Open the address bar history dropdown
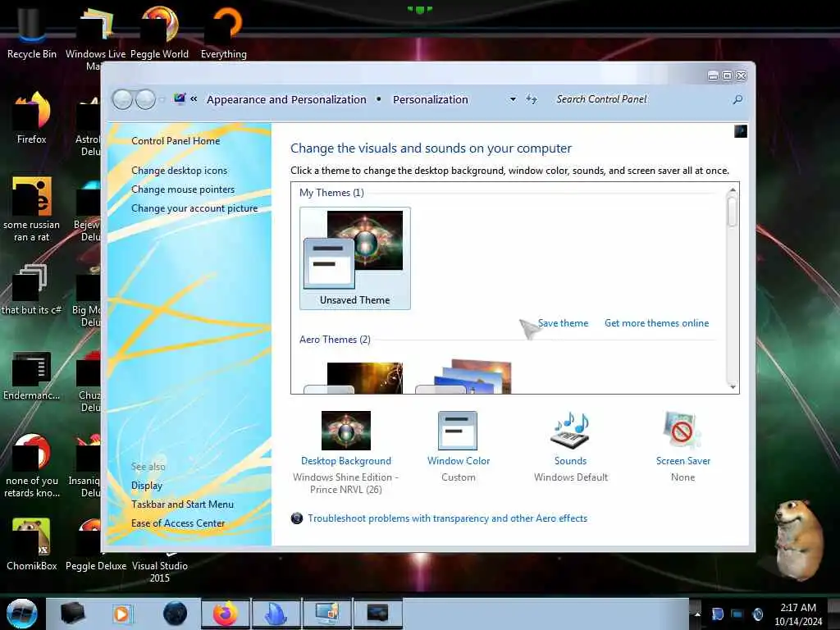Image resolution: width=840 pixels, height=630 pixels. 513,99
